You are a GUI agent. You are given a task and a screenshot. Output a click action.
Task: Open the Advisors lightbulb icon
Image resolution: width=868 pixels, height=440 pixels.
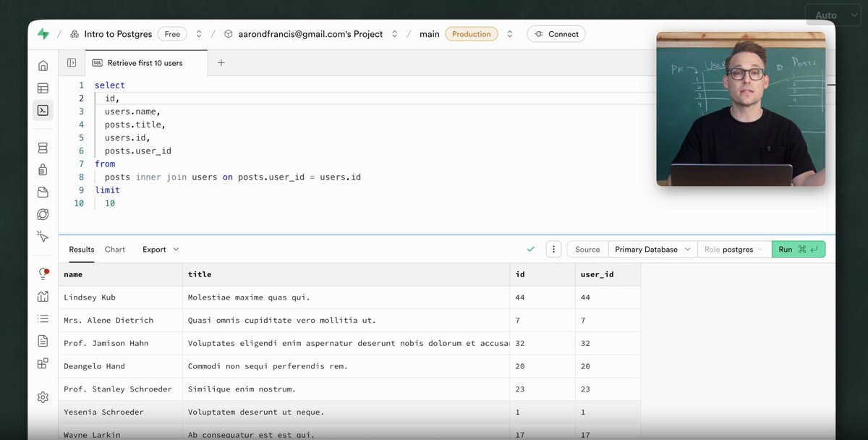pyautogui.click(x=42, y=274)
